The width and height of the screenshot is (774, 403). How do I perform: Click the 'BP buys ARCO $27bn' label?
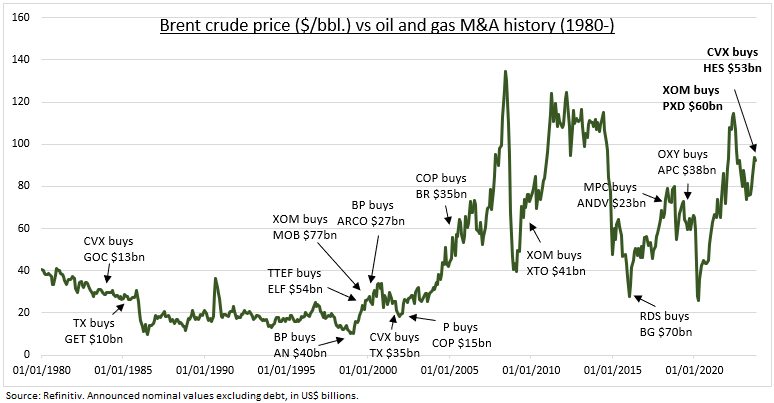tap(371, 213)
